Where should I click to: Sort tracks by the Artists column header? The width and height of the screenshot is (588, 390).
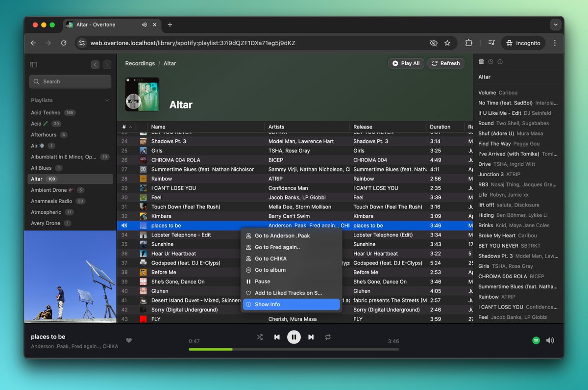[x=307, y=127]
